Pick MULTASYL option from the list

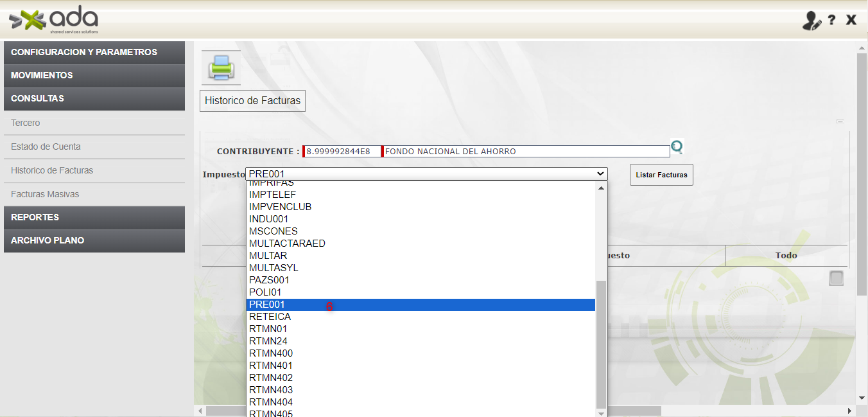273,268
